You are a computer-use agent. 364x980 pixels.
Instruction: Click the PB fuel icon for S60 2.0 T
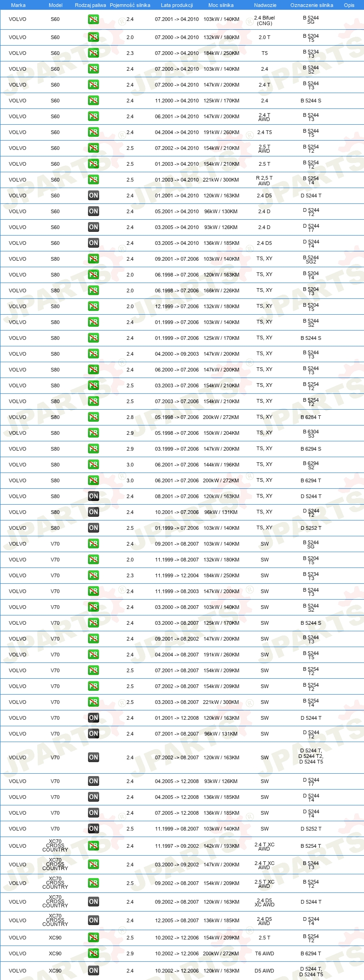pos(94,37)
